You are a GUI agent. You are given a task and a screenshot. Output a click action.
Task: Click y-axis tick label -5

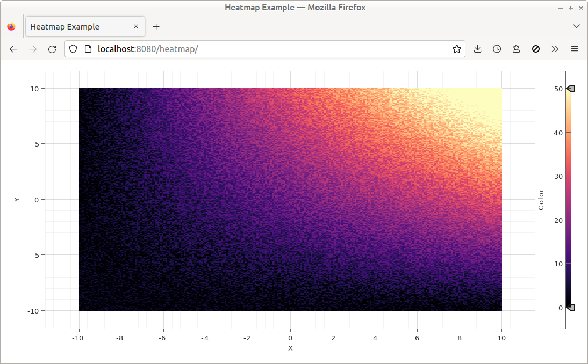click(35, 255)
